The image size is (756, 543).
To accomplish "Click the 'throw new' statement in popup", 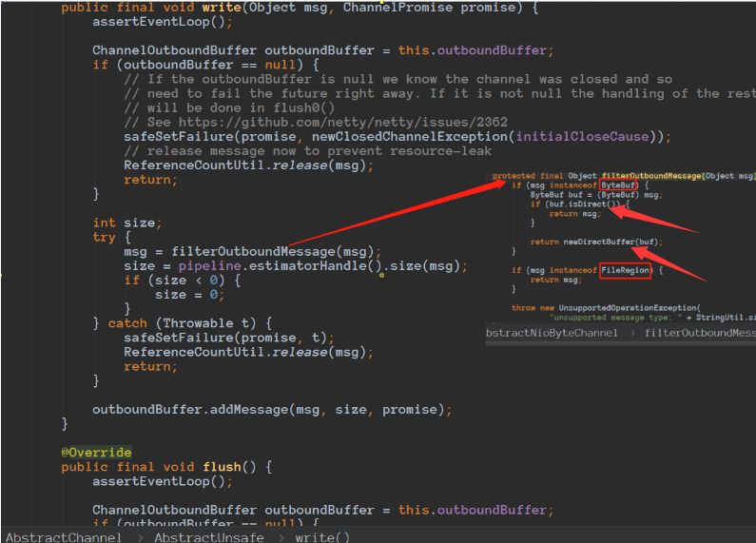I will click(533, 308).
